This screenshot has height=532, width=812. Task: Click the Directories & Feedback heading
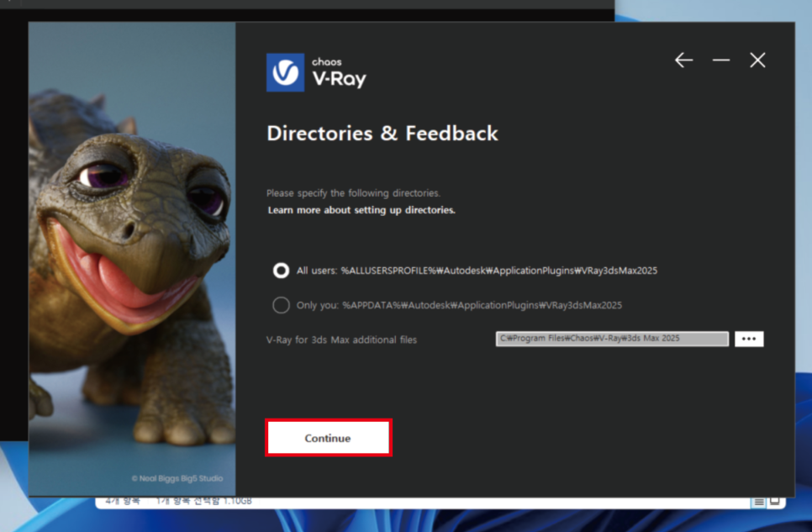click(x=382, y=134)
